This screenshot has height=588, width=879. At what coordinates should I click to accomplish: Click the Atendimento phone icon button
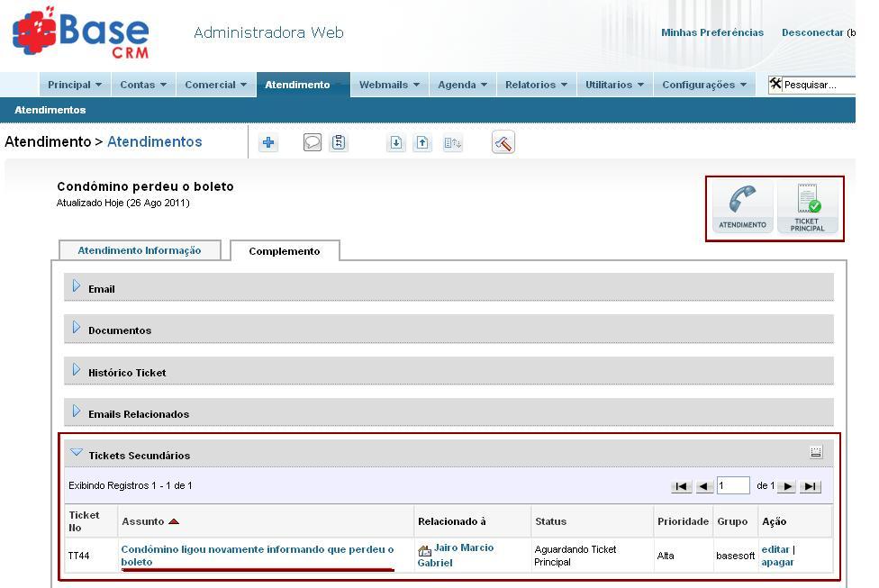[742, 208]
